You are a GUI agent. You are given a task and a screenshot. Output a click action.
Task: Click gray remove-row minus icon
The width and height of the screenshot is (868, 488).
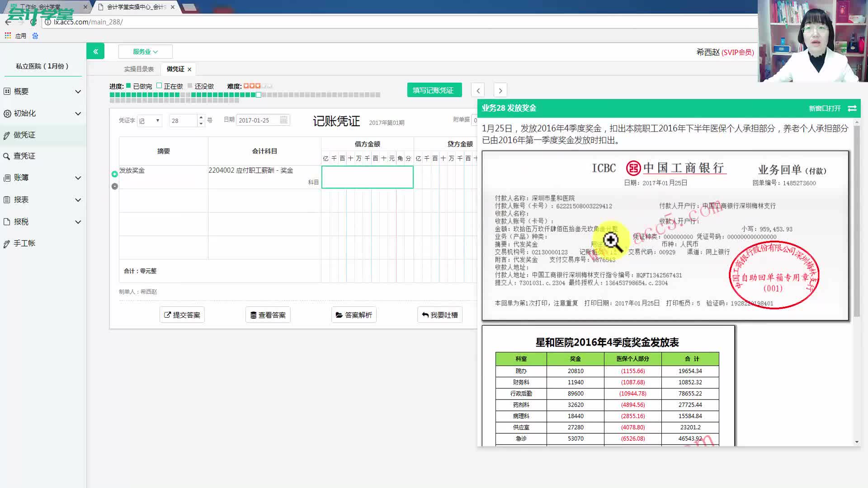pyautogui.click(x=115, y=186)
